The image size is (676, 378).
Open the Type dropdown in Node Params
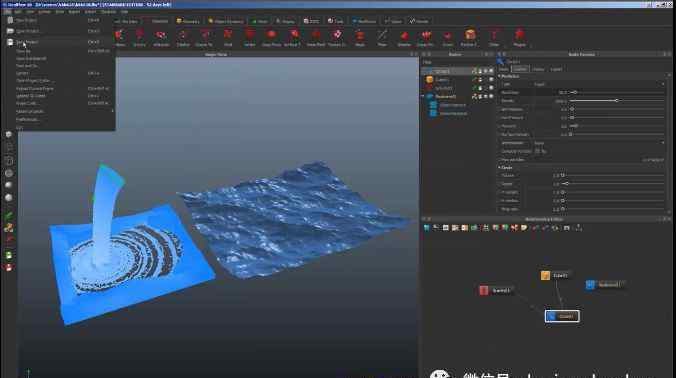pos(599,84)
